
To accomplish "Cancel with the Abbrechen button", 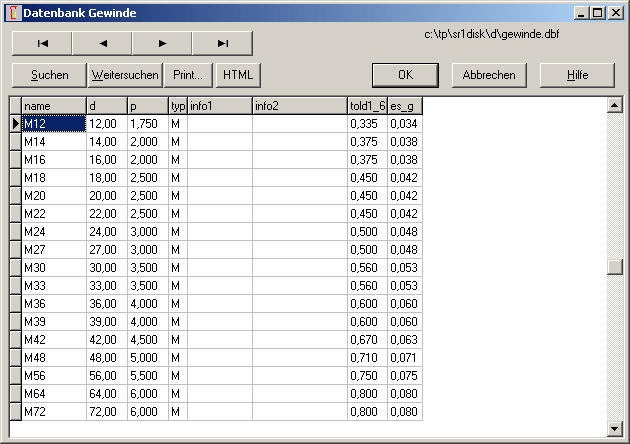I will click(x=489, y=75).
